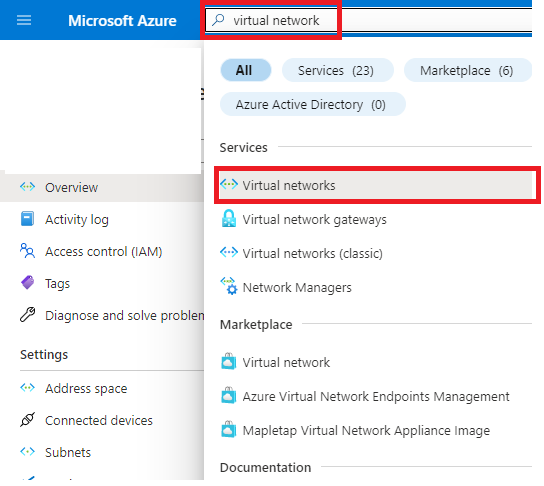Open Virtual networks search result

coord(376,185)
